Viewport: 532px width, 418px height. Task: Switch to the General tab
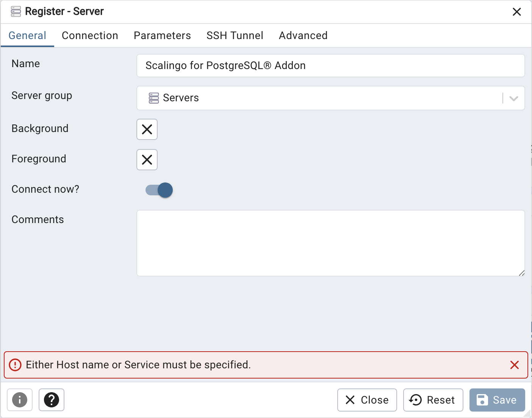27,36
